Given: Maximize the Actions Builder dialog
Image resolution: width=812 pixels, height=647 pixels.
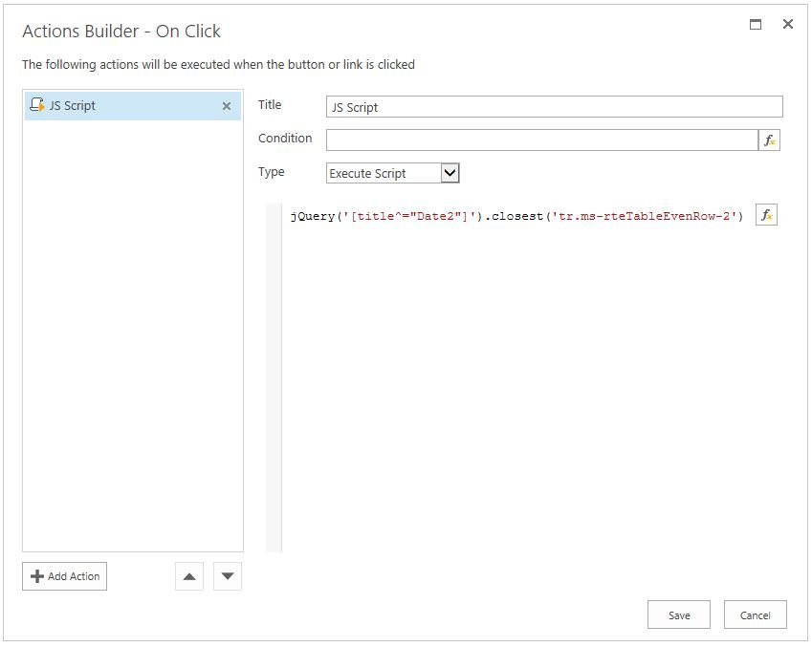Looking at the screenshot, I should point(756,24).
